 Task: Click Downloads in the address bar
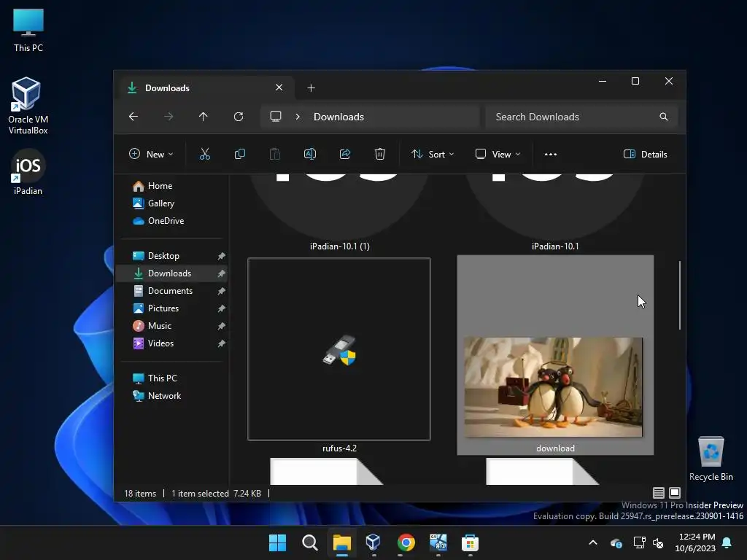[x=338, y=117]
